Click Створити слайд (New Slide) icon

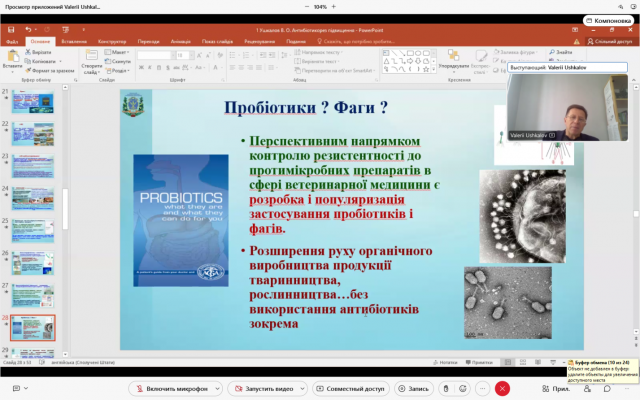coord(91,56)
